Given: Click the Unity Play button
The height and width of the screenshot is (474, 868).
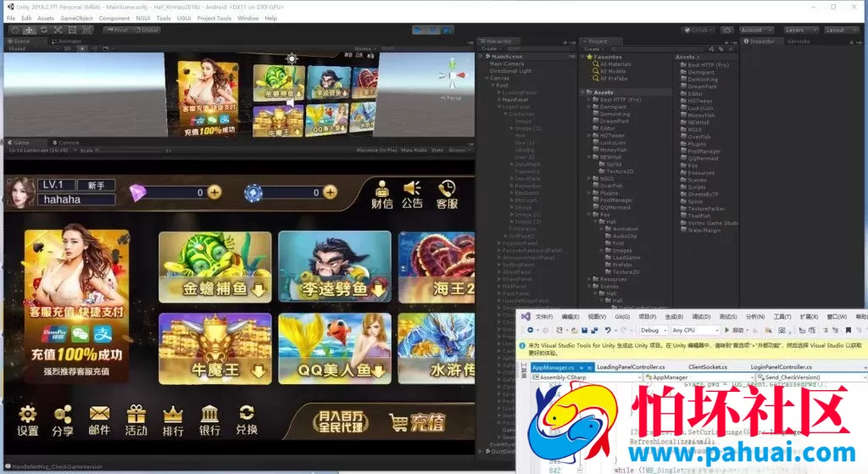Looking at the screenshot, I should (419, 30).
